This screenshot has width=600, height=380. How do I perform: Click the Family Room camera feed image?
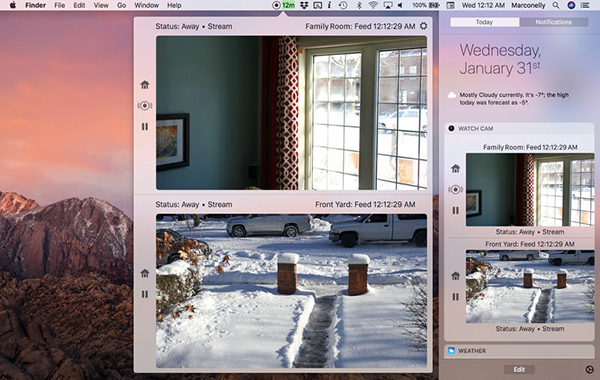coord(292,113)
